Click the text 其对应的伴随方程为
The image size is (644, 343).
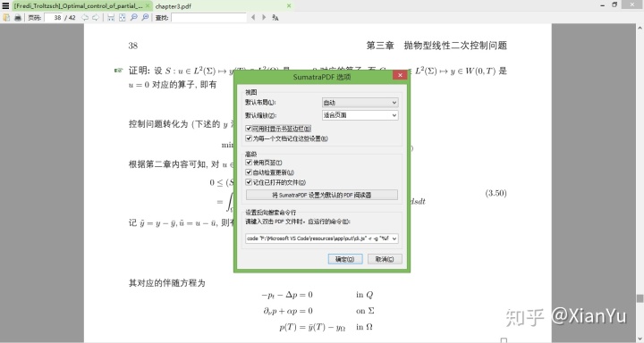pos(166,283)
